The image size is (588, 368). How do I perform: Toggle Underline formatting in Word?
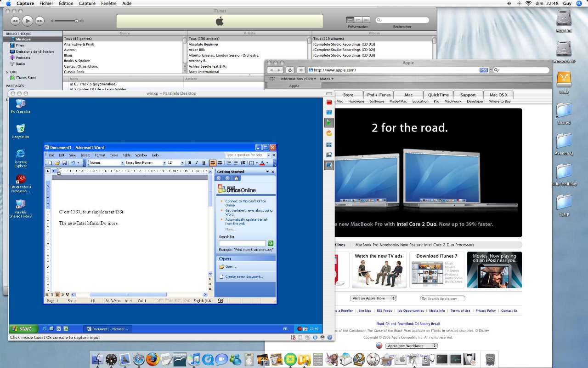(204, 163)
